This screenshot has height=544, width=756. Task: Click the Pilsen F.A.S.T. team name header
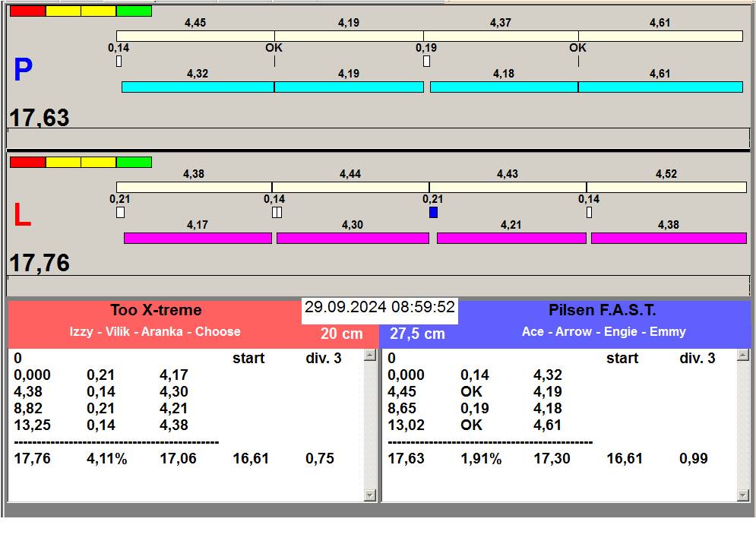pyautogui.click(x=602, y=310)
